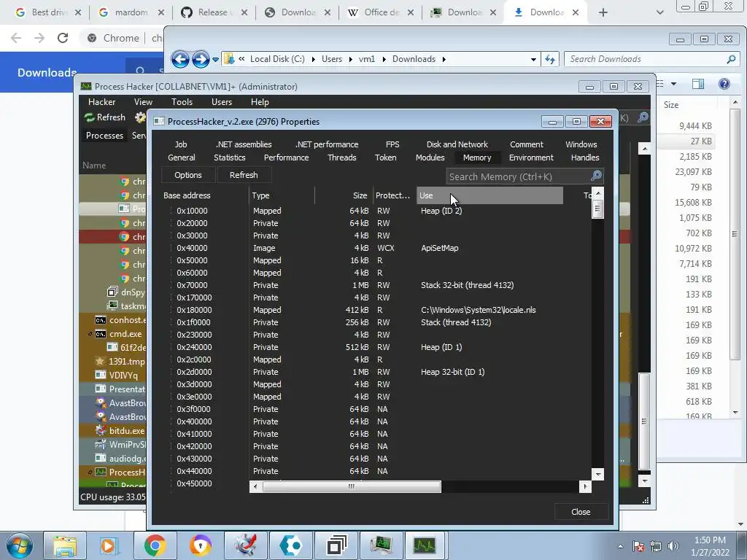Select the Stack 32-bit (thread 4132) cell

(467, 285)
